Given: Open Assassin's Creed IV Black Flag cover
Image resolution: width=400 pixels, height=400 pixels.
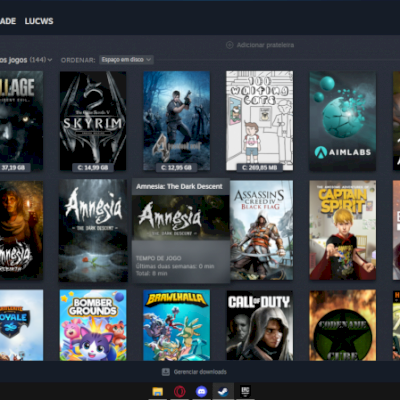Looking at the screenshot, I should pyautogui.click(x=262, y=230).
